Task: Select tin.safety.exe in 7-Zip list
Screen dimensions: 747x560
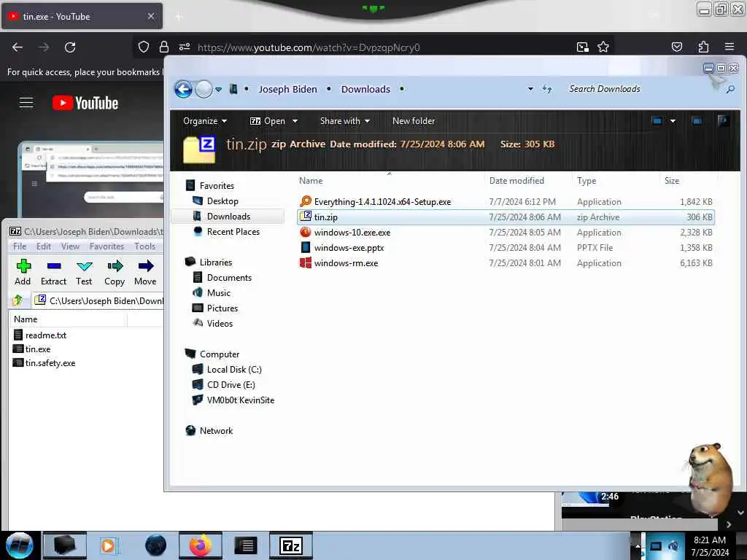Action: tap(44, 363)
